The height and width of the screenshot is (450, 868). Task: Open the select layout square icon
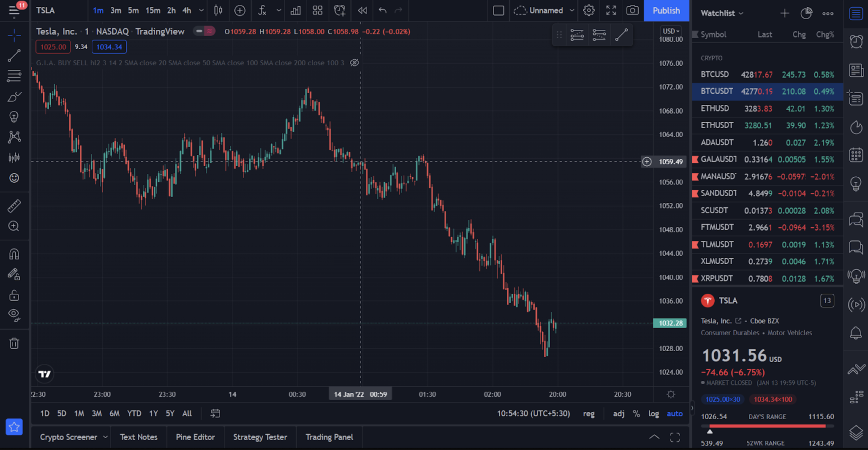(x=498, y=11)
